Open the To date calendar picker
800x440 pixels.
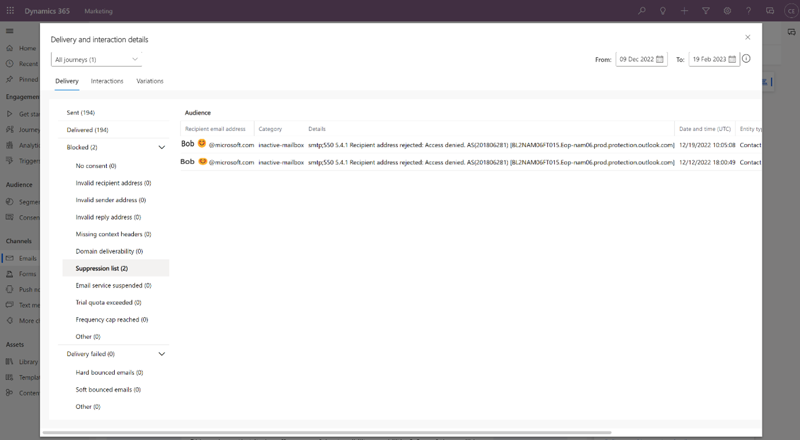[x=732, y=60]
